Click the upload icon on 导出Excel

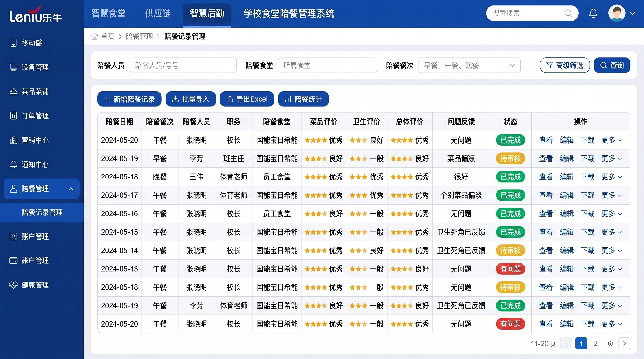pos(230,99)
